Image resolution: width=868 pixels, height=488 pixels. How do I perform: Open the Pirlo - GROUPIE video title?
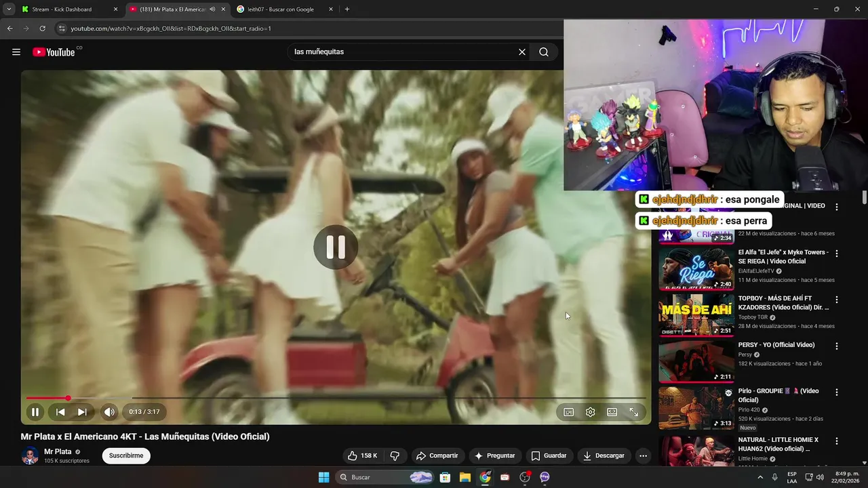(x=778, y=395)
